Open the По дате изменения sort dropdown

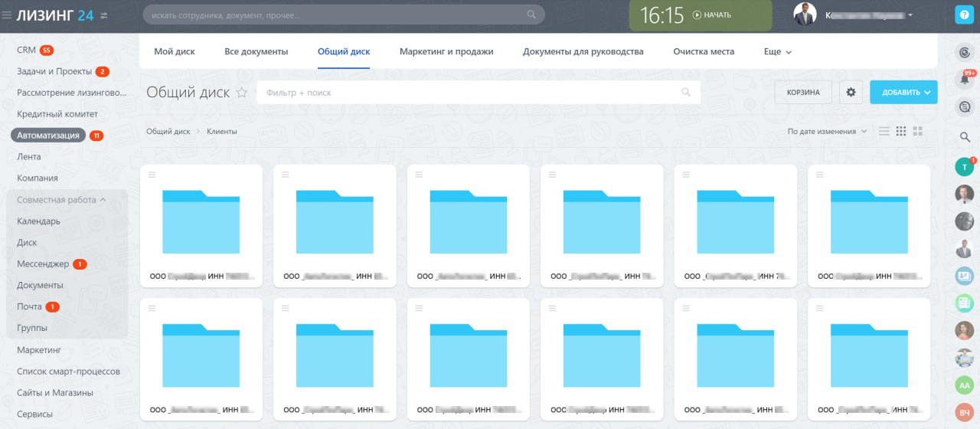pyautogui.click(x=827, y=132)
